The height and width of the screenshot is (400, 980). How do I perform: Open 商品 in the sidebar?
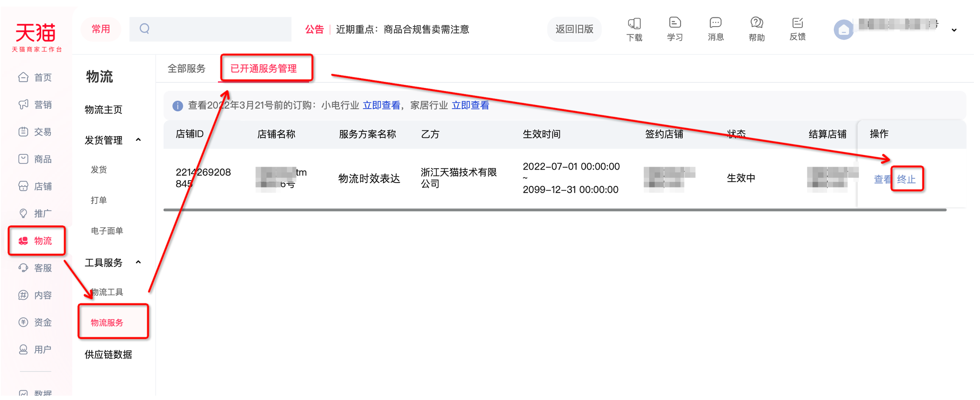[35, 159]
